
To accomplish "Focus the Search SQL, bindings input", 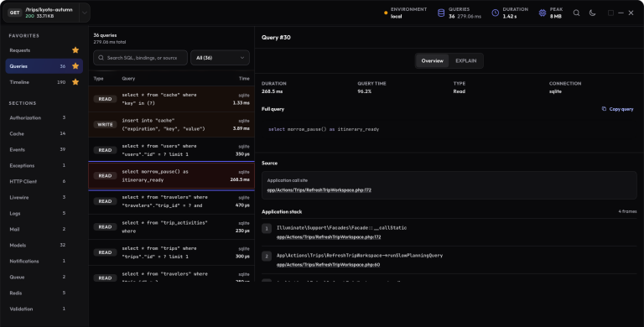I will pos(141,58).
